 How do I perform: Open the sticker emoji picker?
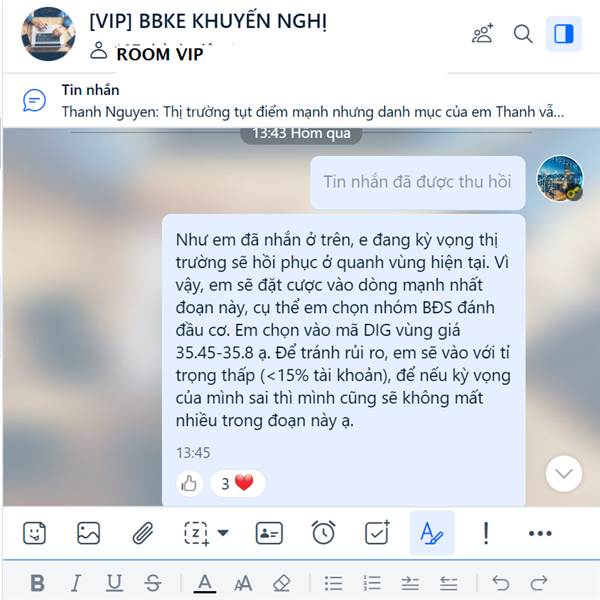pyautogui.click(x=34, y=533)
